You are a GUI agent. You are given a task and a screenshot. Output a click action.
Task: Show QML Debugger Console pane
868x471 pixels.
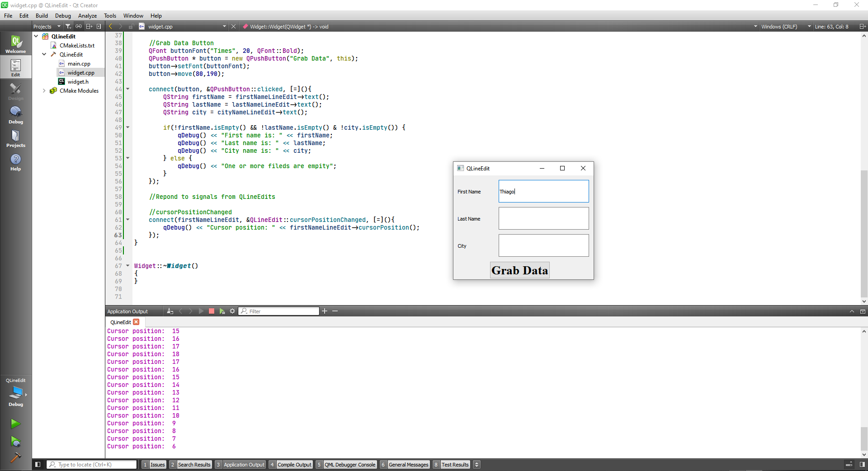coord(346,464)
